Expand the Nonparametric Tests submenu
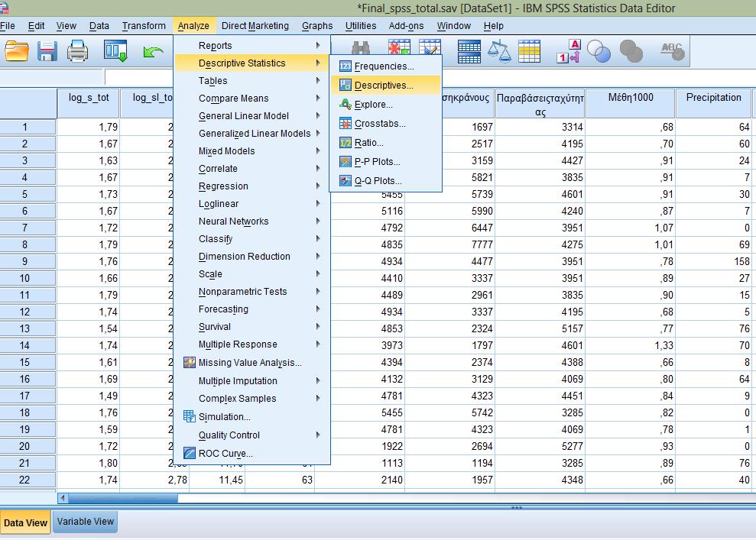This screenshot has width=756, height=540. [252, 292]
